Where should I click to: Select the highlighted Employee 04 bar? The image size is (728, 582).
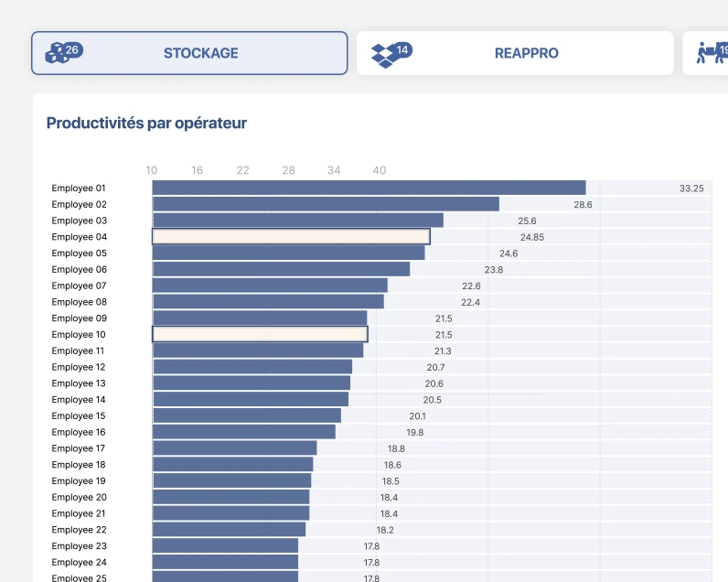[x=291, y=237]
